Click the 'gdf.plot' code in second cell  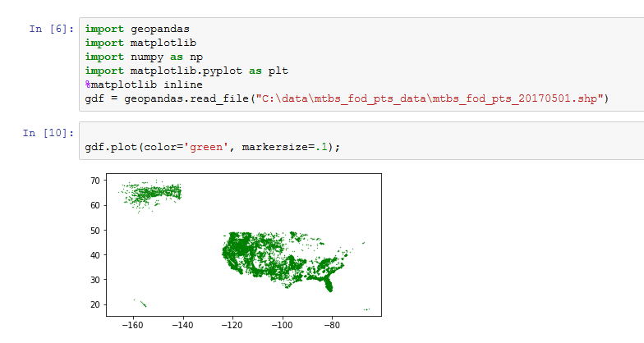(111, 147)
